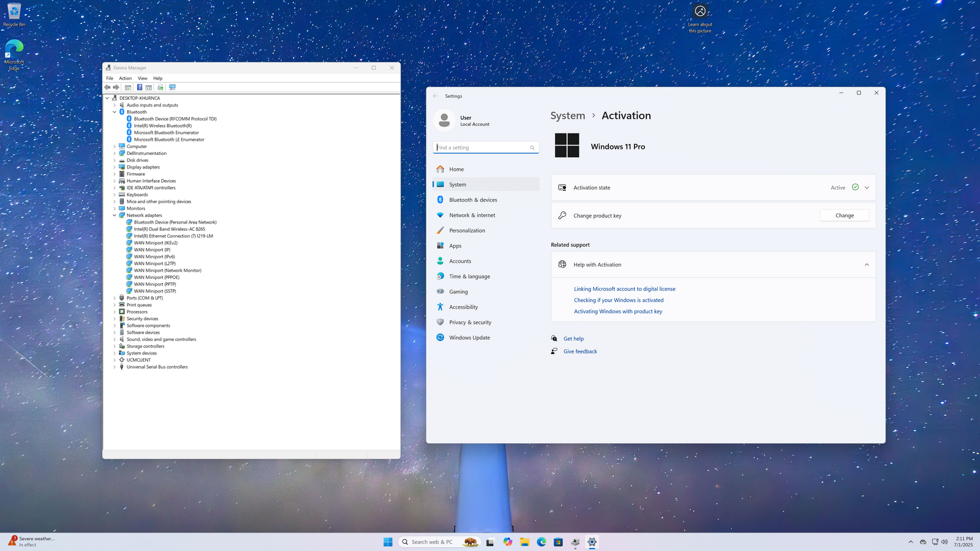Click the Get help link
Viewport: 980px width, 551px height.
click(573, 339)
